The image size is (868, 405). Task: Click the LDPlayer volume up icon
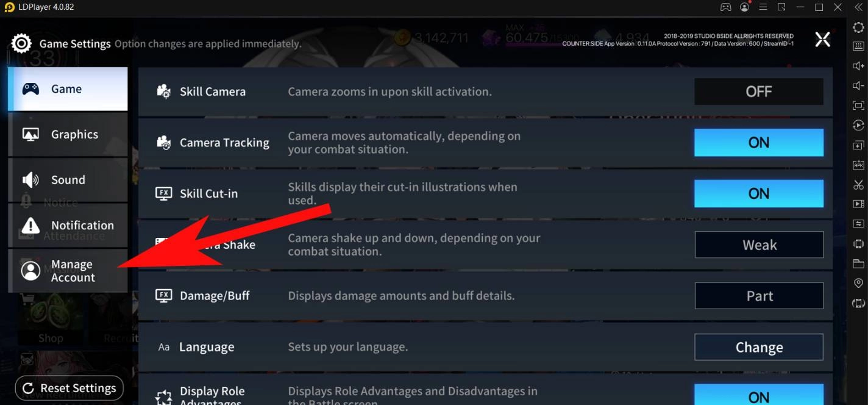[x=858, y=66]
